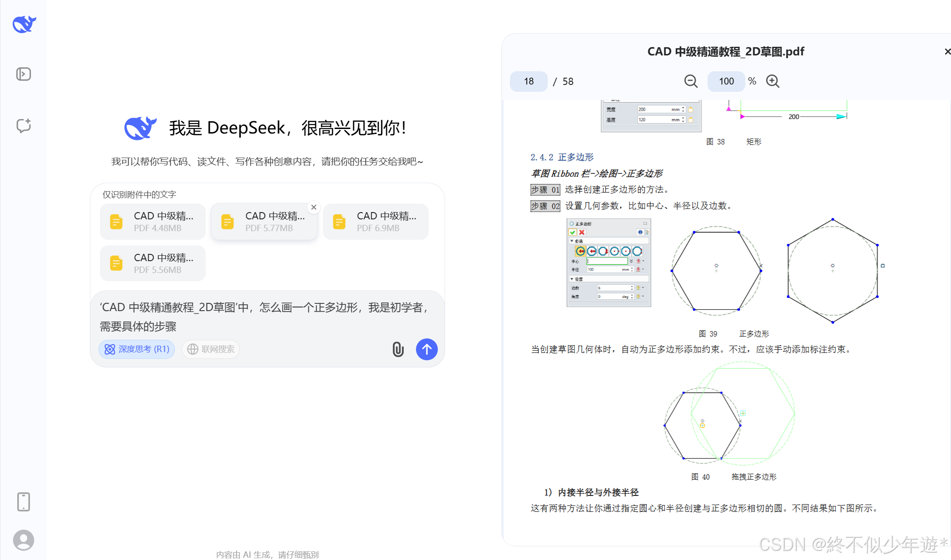Start a new chat via sidebar icon
Image resolution: width=951 pixels, height=560 pixels.
click(x=24, y=125)
